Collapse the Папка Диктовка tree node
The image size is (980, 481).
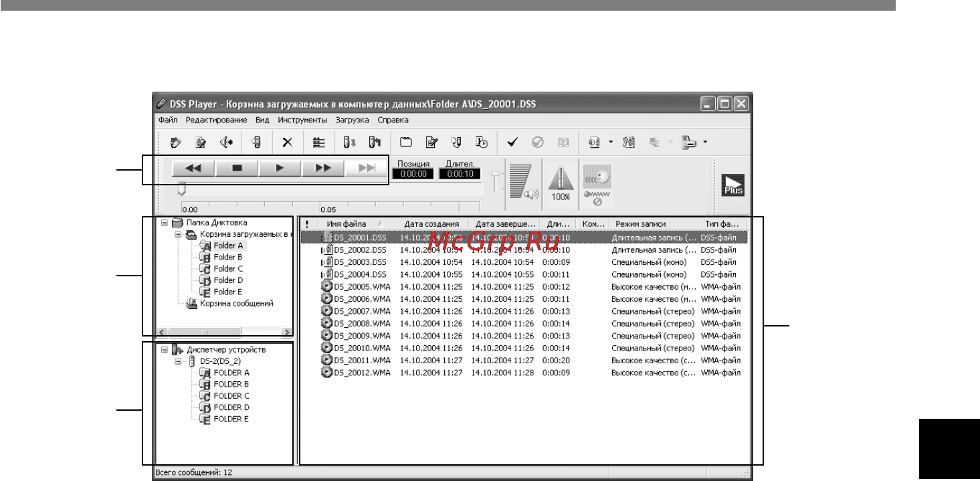tap(165, 223)
